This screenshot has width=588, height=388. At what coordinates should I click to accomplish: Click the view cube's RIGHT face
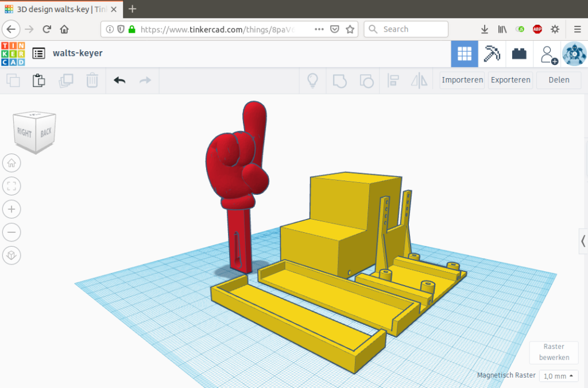point(25,133)
